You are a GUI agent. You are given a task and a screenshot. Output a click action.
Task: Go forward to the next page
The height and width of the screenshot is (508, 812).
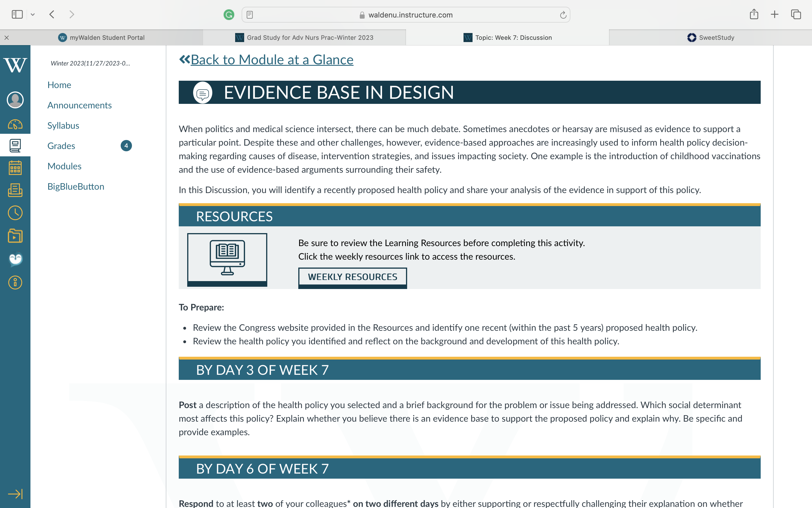click(71, 14)
